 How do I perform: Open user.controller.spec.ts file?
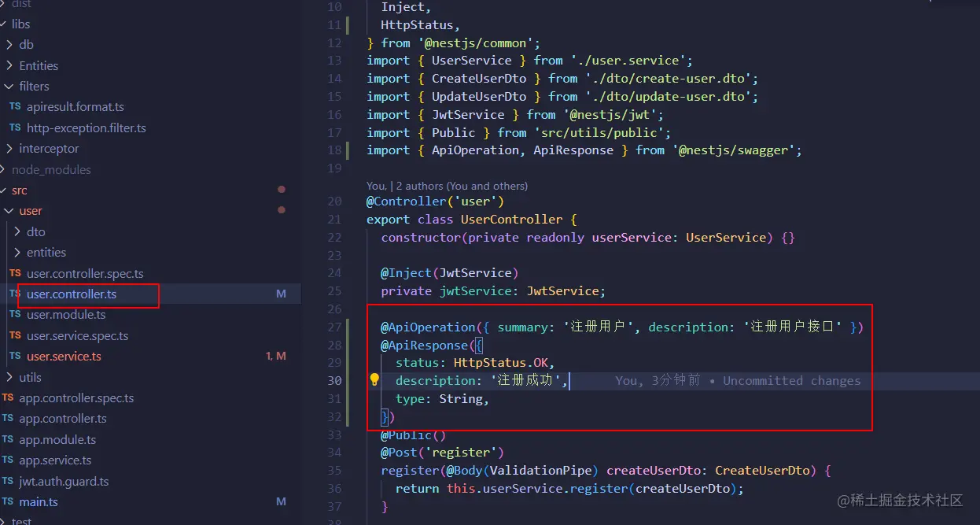(x=85, y=274)
